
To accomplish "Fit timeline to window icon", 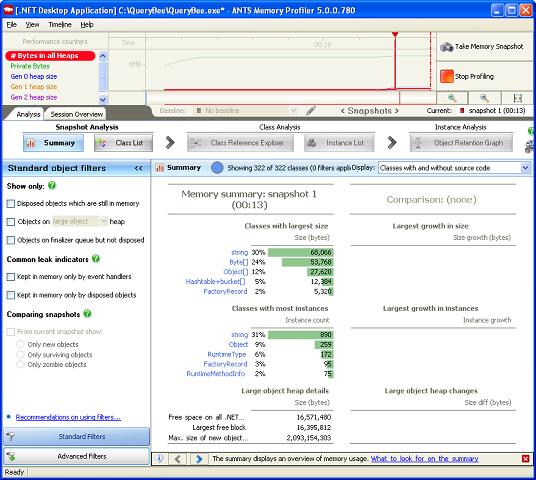I will pos(518,98).
